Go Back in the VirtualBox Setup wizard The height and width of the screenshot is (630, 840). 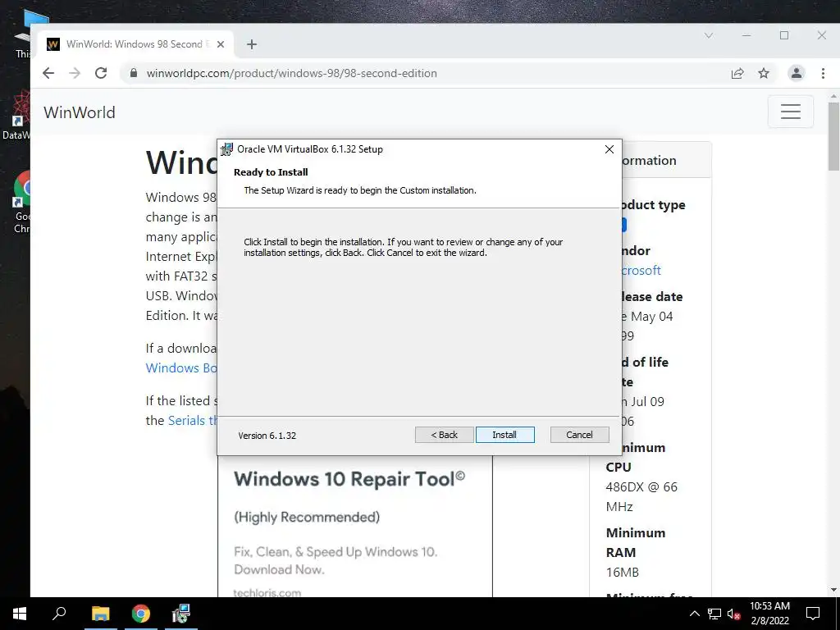coord(444,435)
